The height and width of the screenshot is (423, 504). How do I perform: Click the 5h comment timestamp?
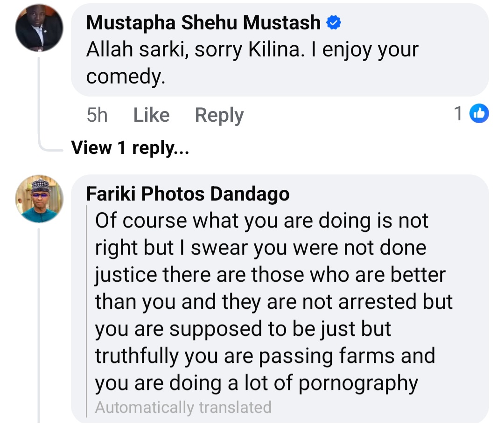[97, 115]
